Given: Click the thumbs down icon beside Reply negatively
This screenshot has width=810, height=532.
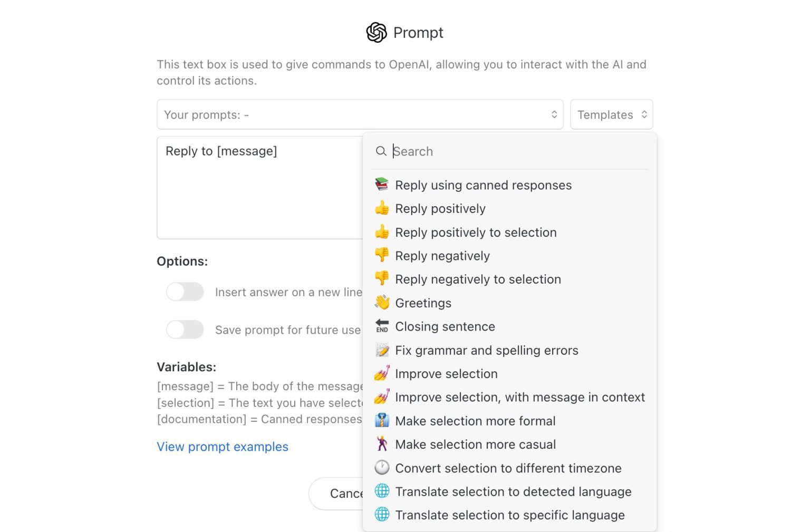Looking at the screenshot, I should pos(382,255).
